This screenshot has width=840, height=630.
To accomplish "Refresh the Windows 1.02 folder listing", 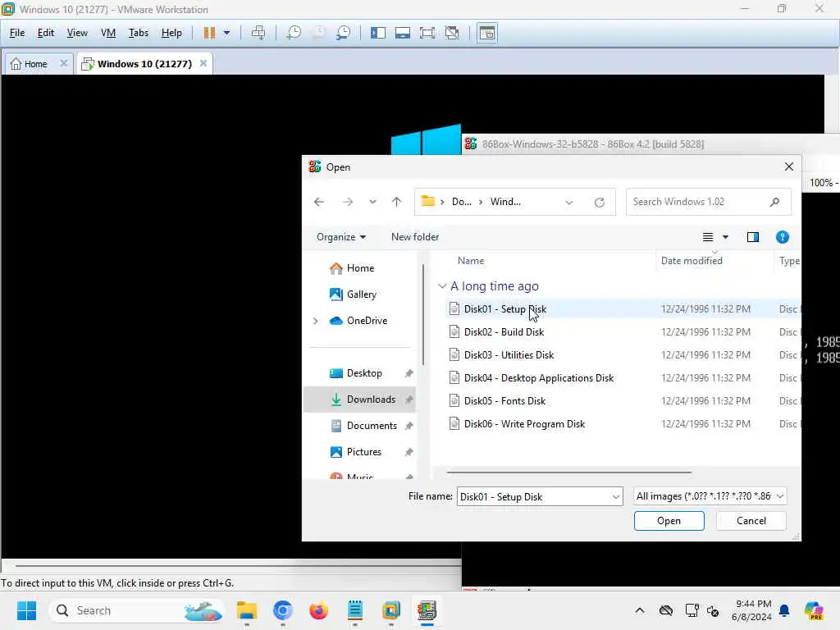I will pyautogui.click(x=600, y=203).
